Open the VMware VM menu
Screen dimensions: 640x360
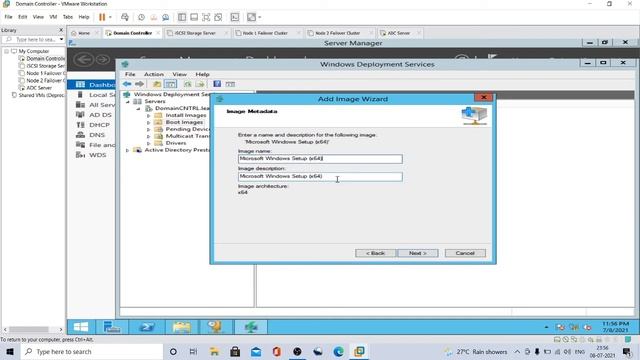(53, 17)
